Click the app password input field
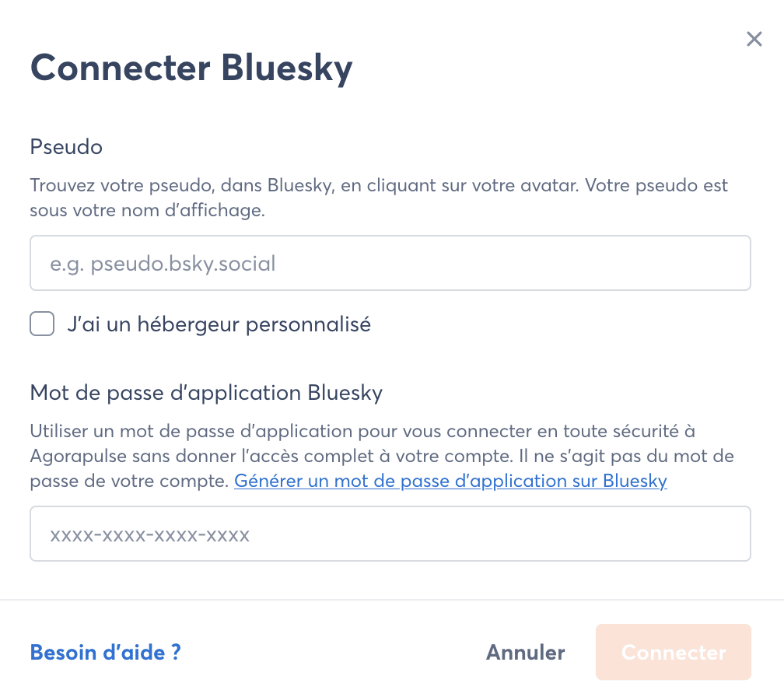Viewport: 784px width, 697px height. 390,534
